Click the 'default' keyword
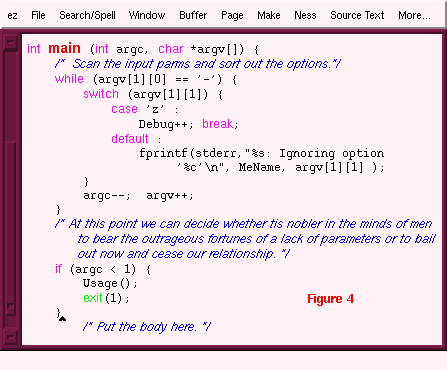The height and width of the screenshot is (370, 447). coord(130,139)
